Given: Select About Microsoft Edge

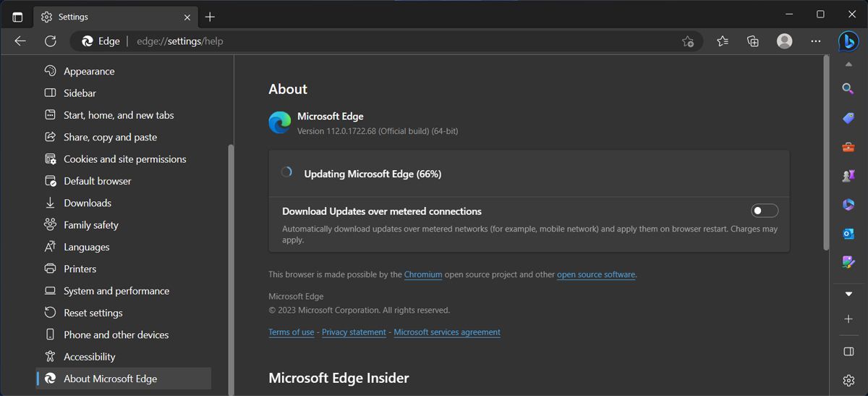Looking at the screenshot, I should [x=124, y=379].
